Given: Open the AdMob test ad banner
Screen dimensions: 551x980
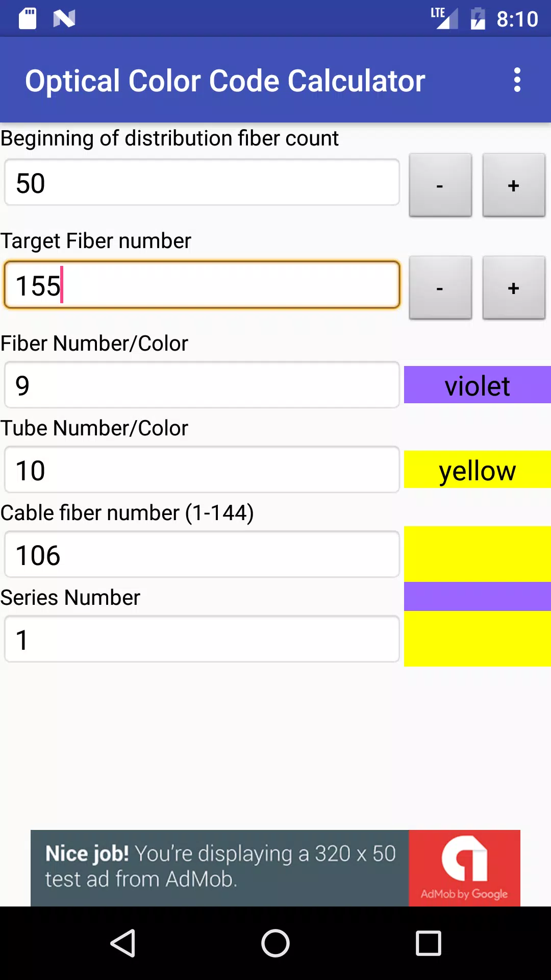Looking at the screenshot, I should (x=275, y=868).
